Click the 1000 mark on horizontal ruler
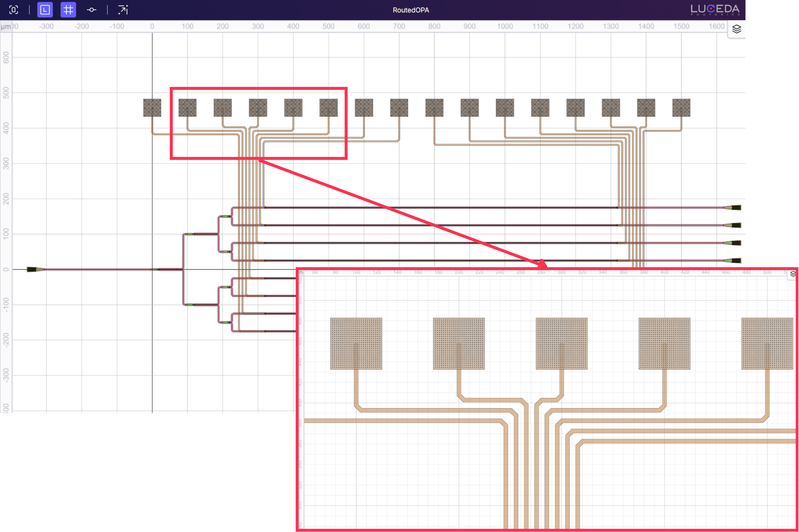This screenshot has width=799, height=532. 505,26
